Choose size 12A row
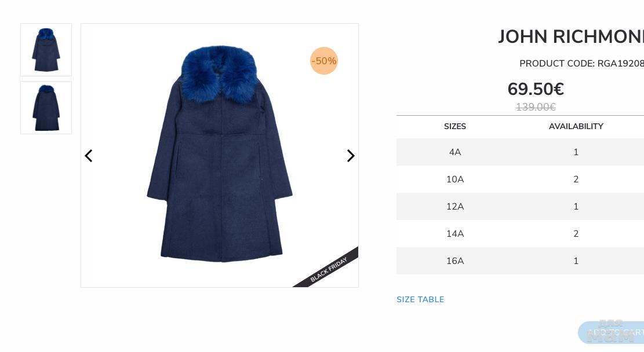Screen dimensions: 644x352 point(520,206)
